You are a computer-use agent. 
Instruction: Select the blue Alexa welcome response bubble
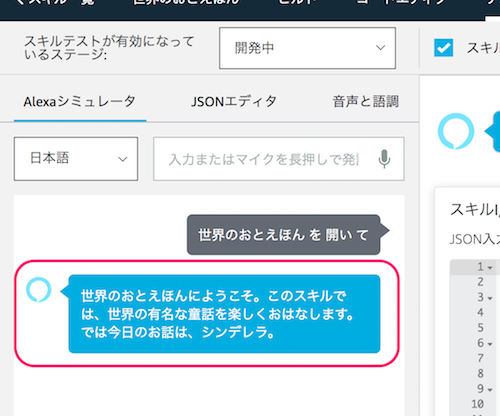coord(224,314)
